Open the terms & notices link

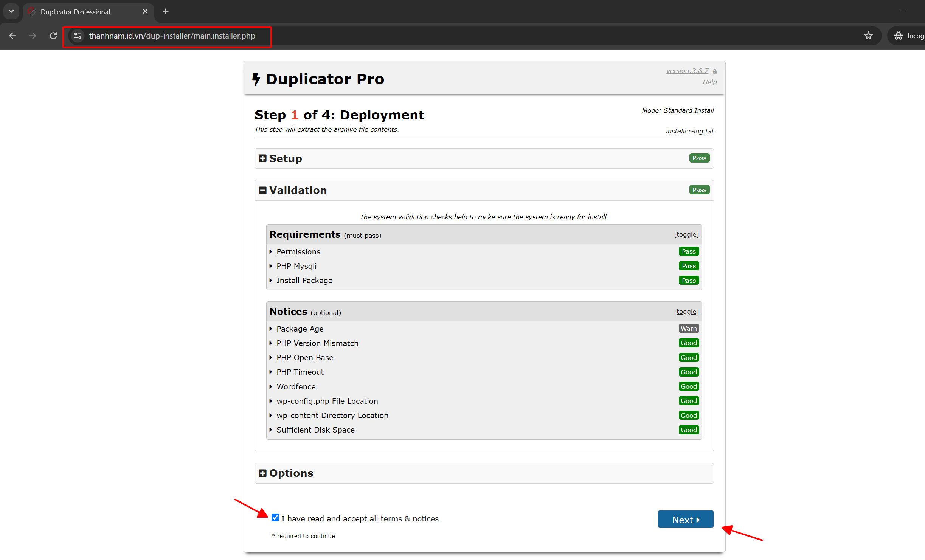[x=410, y=519]
